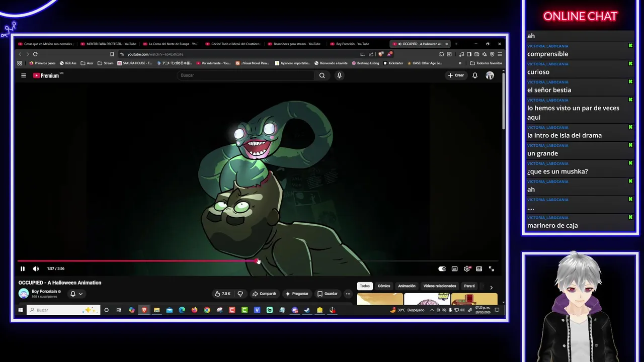Viewport: 644px width, 362px height.
Task: Switch to the Reacciones para stream tab
Action: 294,44
